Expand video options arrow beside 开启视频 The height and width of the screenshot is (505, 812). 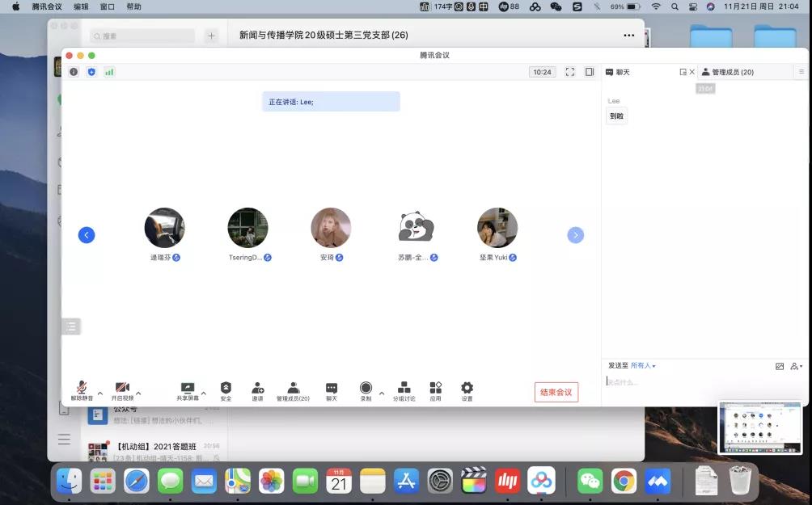[x=138, y=393]
